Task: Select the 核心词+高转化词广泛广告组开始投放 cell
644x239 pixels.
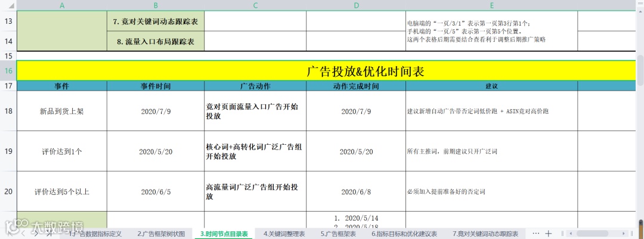Action: point(255,151)
